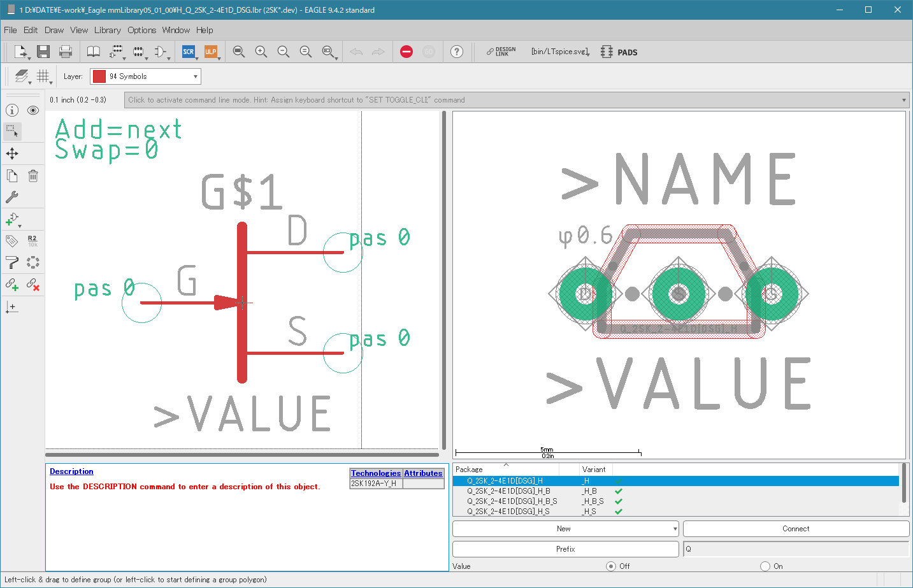The height and width of the screenshot is (588, 913).
Task: Select the Move tool
Action: point(12,154)
